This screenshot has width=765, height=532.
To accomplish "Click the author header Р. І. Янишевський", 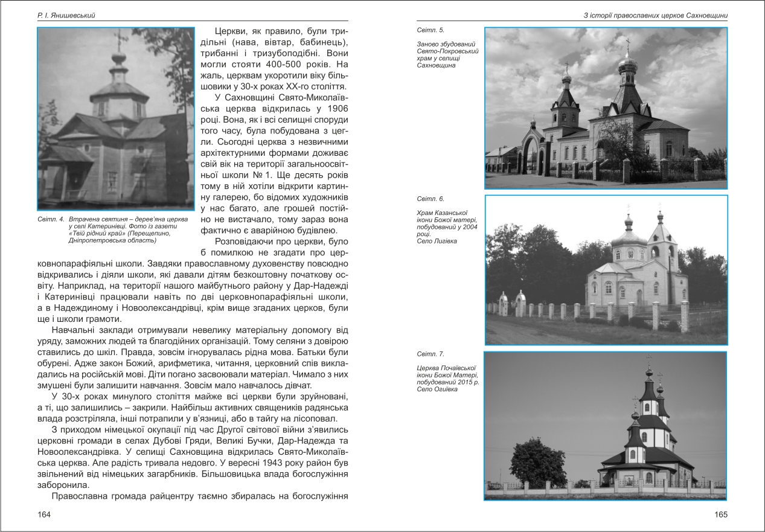I will pos(66,14).
